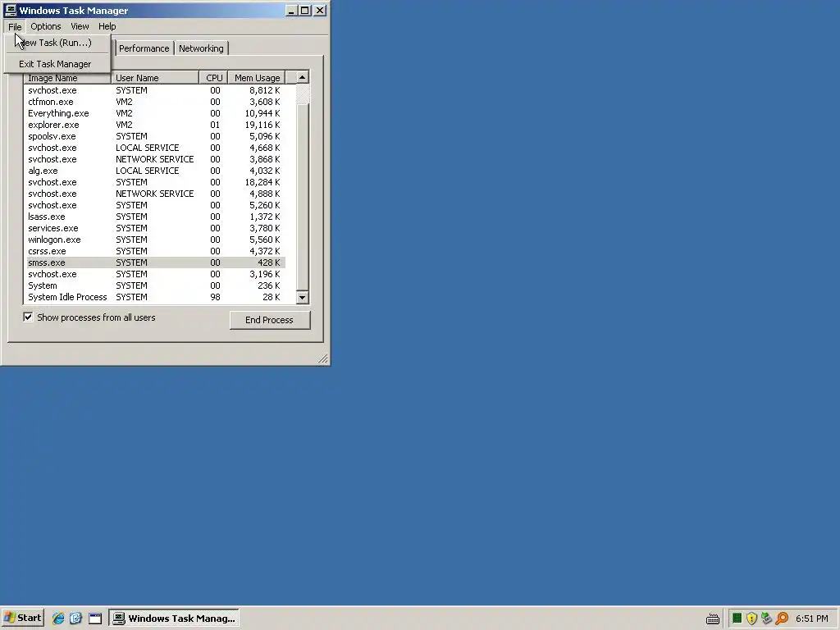The width and height of the screenshot is (840, 630).
Task: Click the 4,888 K memory value
Action: [x=265, y=194]
